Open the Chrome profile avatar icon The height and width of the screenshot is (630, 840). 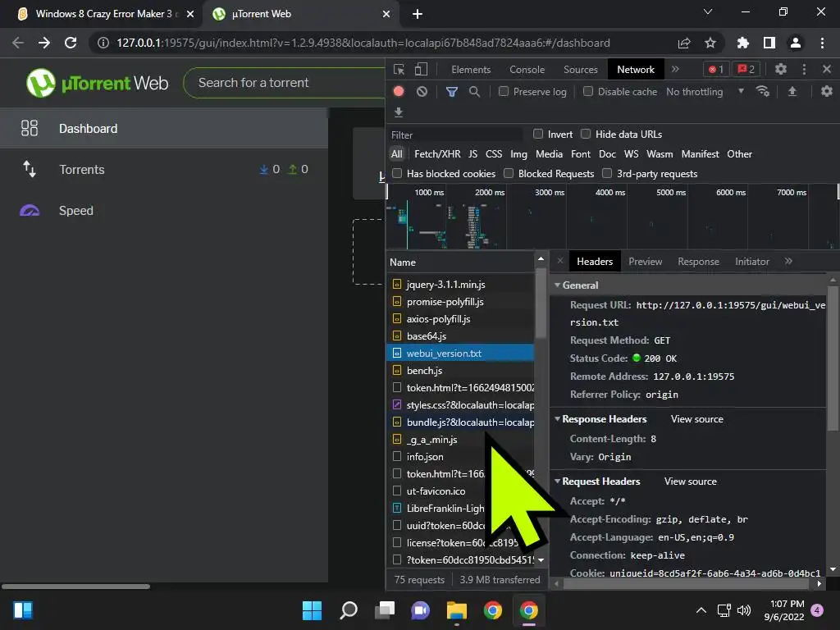coord(796,43)
